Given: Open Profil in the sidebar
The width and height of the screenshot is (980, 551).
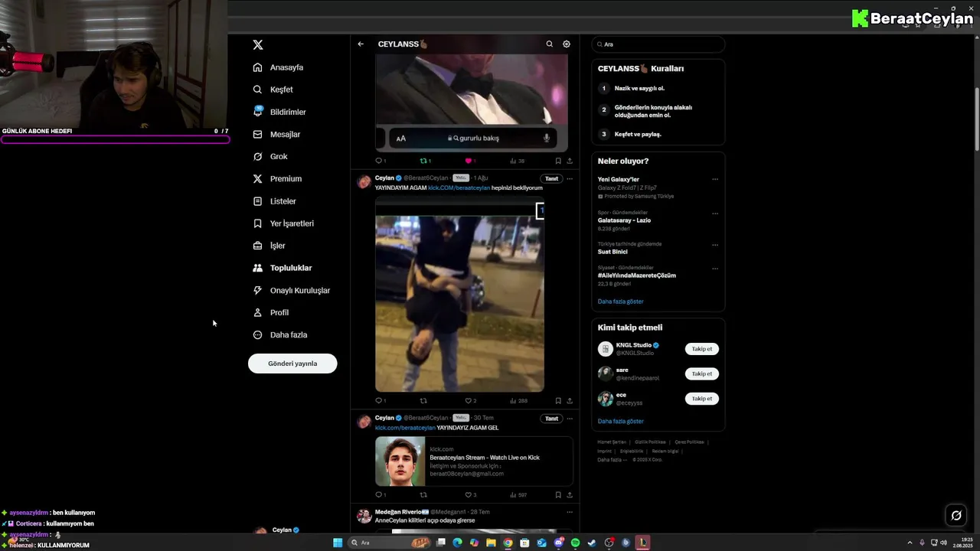Looking at the screenshot, I should 270,312.
